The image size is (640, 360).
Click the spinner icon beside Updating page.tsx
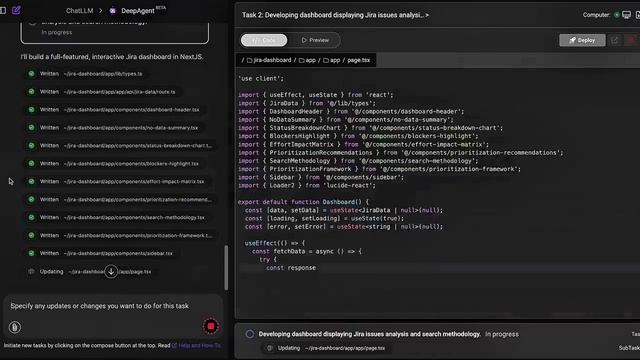(31, 271)
